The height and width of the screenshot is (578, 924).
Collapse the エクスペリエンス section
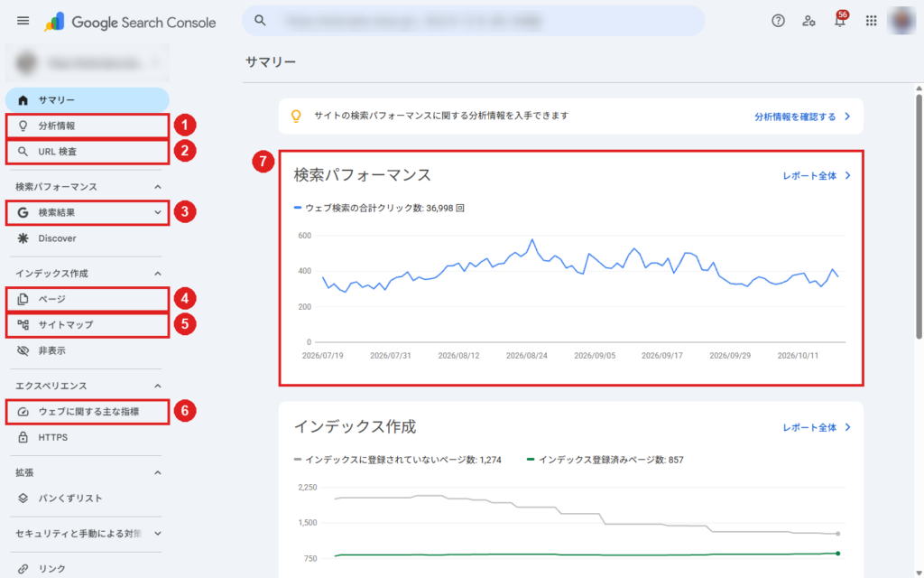point(157,386)
